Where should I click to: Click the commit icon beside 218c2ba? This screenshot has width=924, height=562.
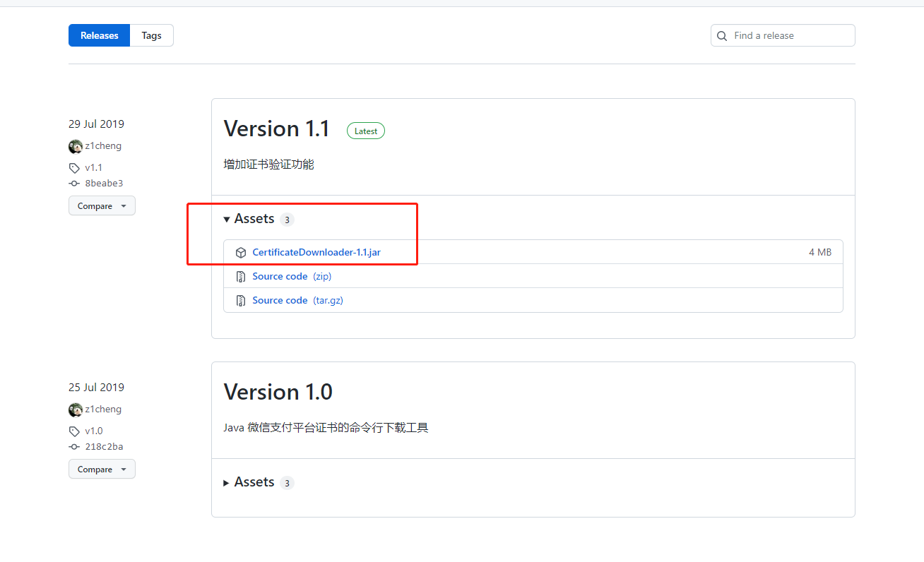tap(74, 447)
